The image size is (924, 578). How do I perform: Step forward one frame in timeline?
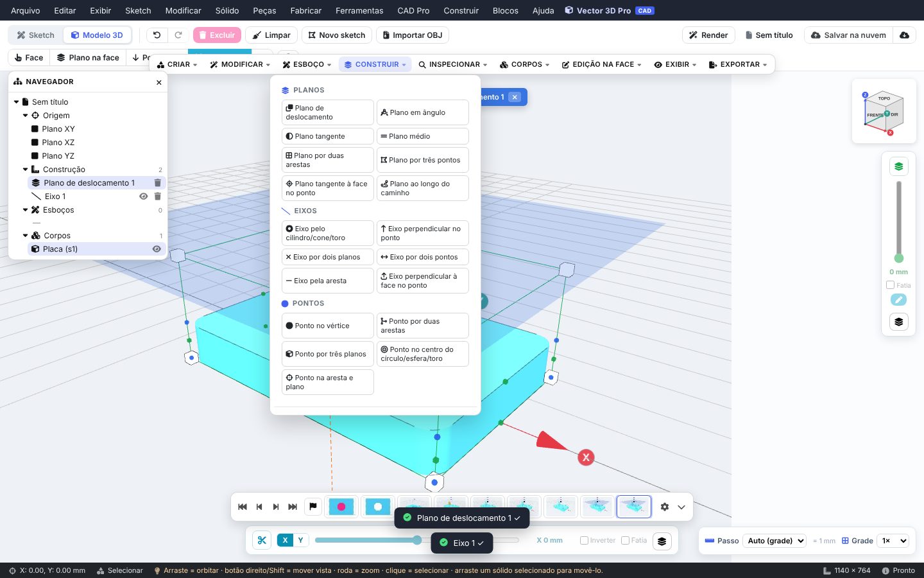click(276, 507)
